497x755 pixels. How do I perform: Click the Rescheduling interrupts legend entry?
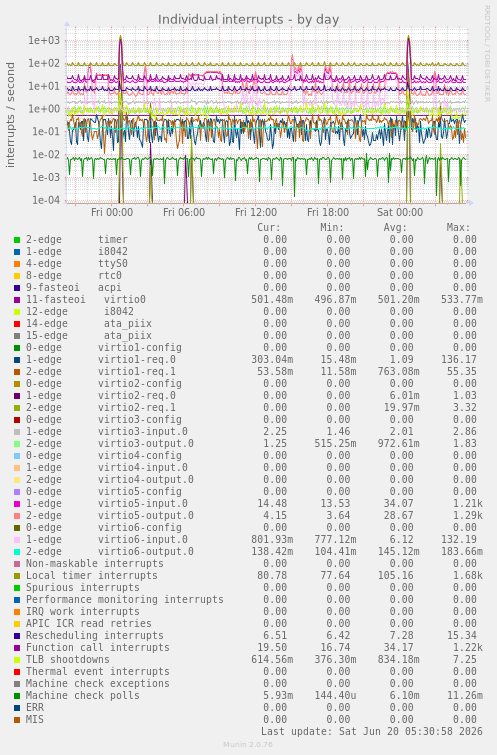pyautogui.click(x=95, y=636)
